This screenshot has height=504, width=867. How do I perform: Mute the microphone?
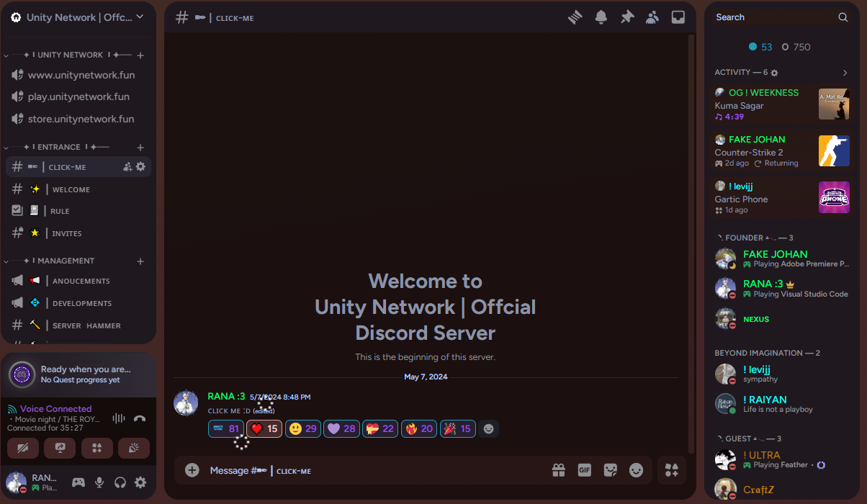coord(99,482)
